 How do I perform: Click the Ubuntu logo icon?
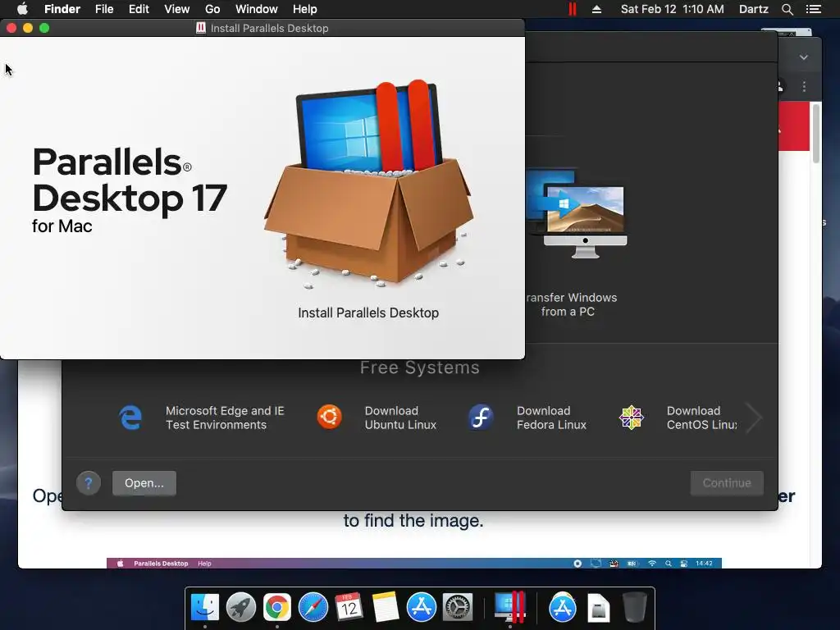pyautogui.click(x=330, y=417)
